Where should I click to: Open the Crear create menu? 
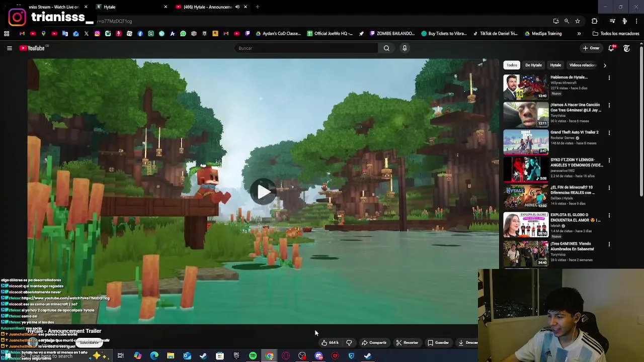(x=591, y=48)
